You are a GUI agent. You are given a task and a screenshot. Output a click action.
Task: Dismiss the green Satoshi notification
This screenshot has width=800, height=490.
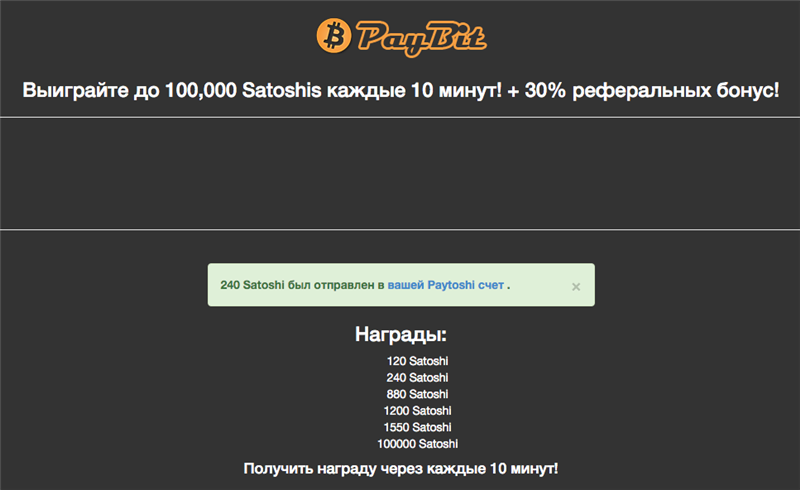point(576,286)
